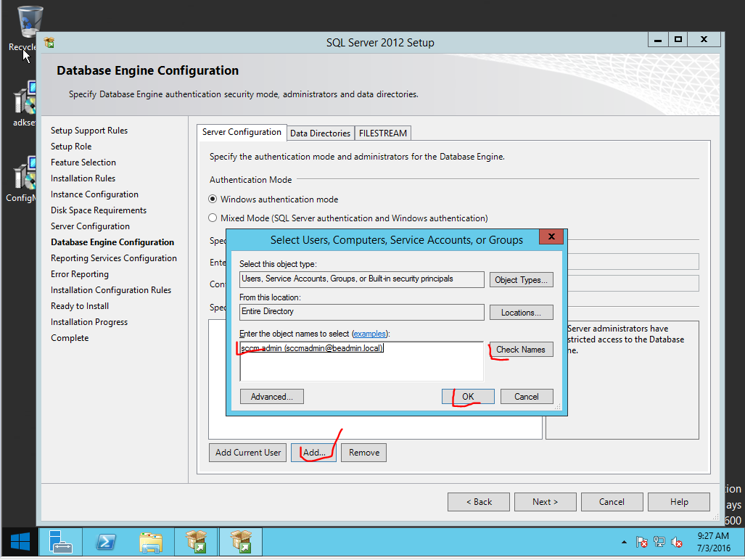The image size is (745, 560).
Task: Open Windows PowerShell from the taskbar
Action: (x=105, y=541)
